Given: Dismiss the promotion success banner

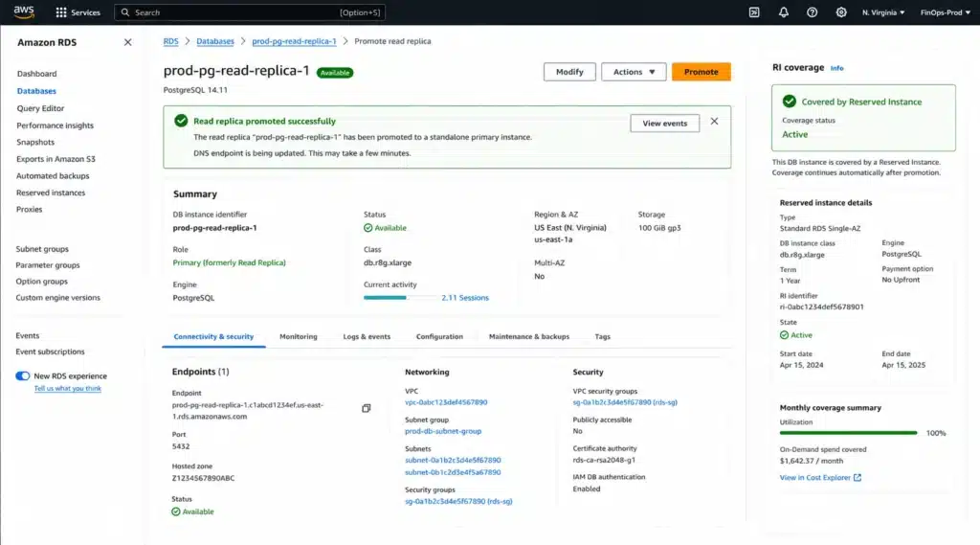Looking at the screenshot, I should (x=714, y=122).
